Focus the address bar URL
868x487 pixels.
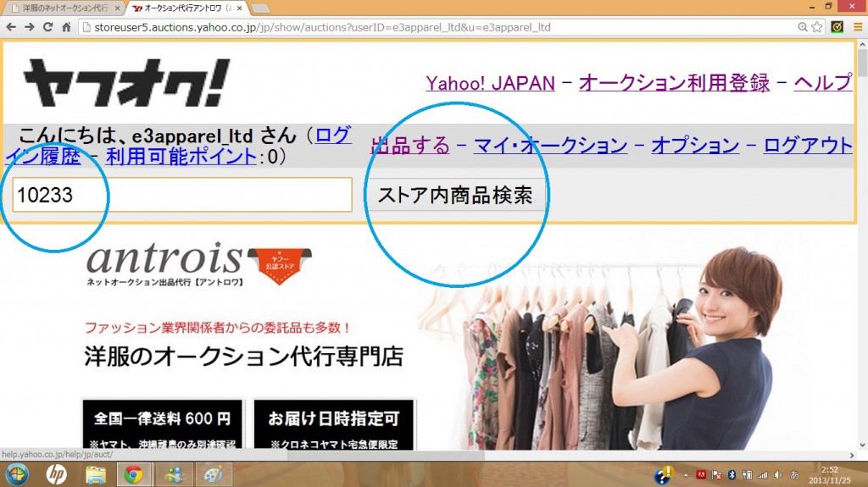tap(322, 27)
